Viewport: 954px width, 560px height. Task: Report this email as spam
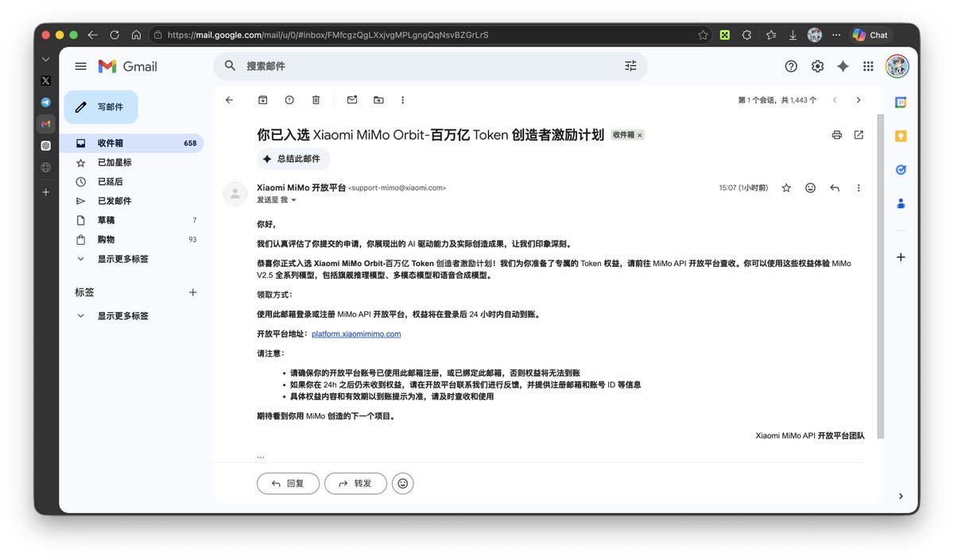point(289,100)
